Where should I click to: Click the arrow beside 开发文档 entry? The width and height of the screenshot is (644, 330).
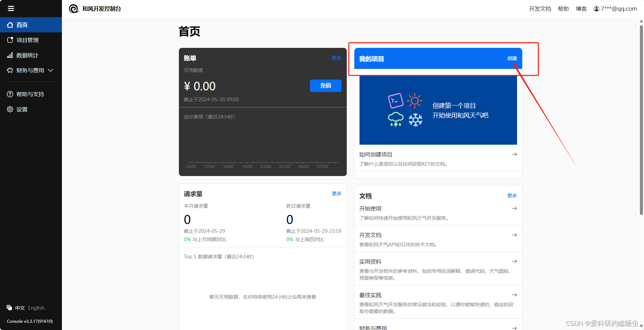(x=514, y=235)
